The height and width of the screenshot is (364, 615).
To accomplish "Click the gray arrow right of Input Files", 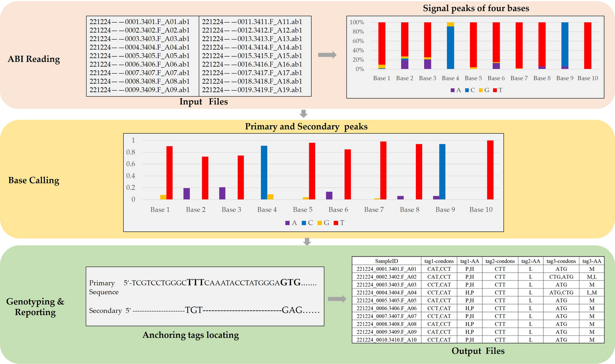I will 327,55.
